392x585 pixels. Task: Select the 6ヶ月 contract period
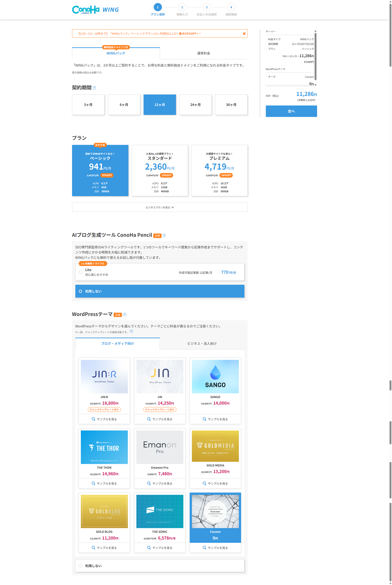pyautogui.click(x=124, y=105)
